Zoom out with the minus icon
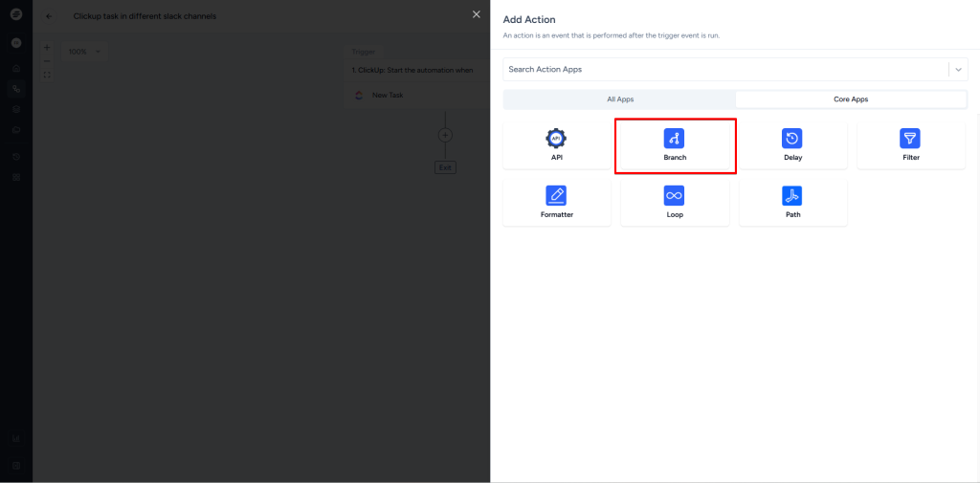980x483 pixels. (47, 60)
